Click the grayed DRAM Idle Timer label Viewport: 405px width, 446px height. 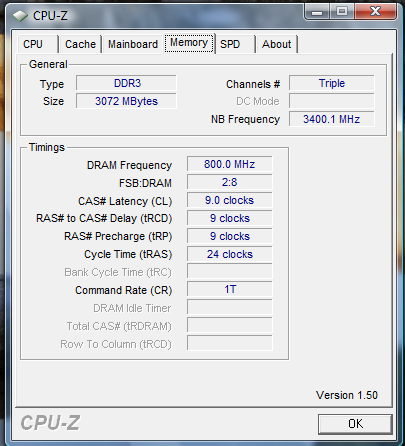coord(132,308)
